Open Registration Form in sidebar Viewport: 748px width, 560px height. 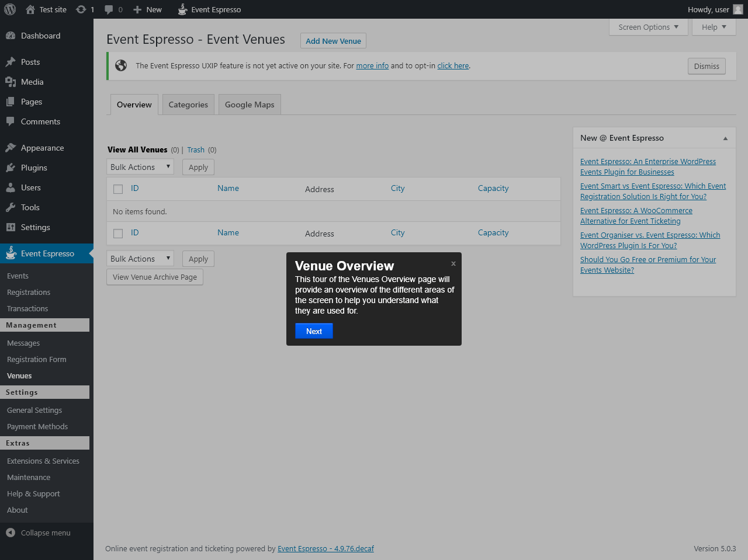(37, 359)
